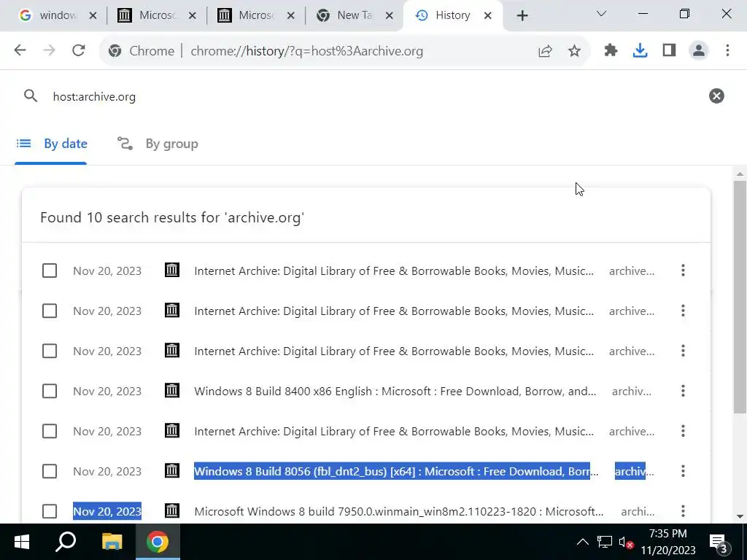The width and height of the screenshot is (747, 560).
Task: Close the Google 'window' tab
Action: click(x=93, y=16)
